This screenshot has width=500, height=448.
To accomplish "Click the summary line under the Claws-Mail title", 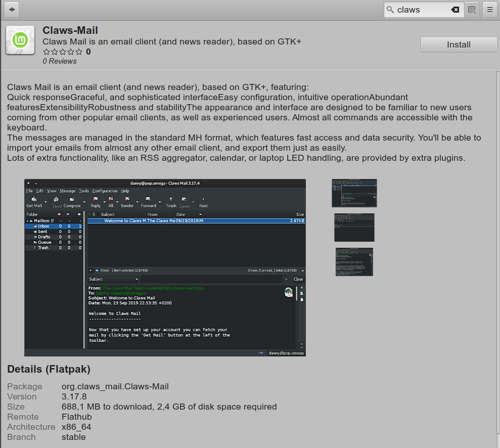I will coord(172,42).
